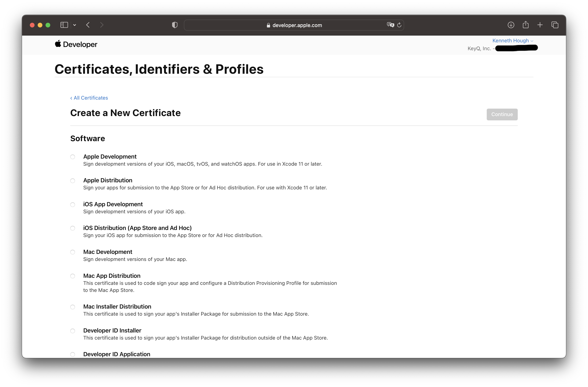588x387 pixels.
Task: Click the back navigation arrow
Action: 88,25
